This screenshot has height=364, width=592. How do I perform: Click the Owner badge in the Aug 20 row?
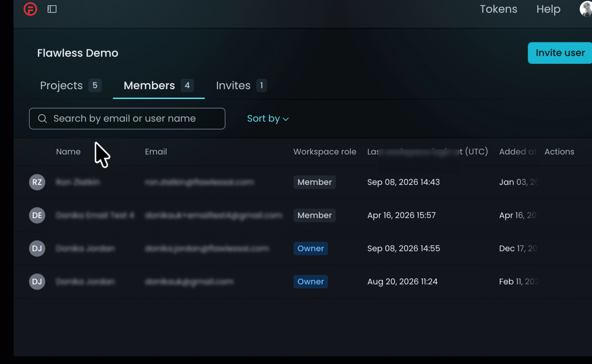[x=311, y=281]
